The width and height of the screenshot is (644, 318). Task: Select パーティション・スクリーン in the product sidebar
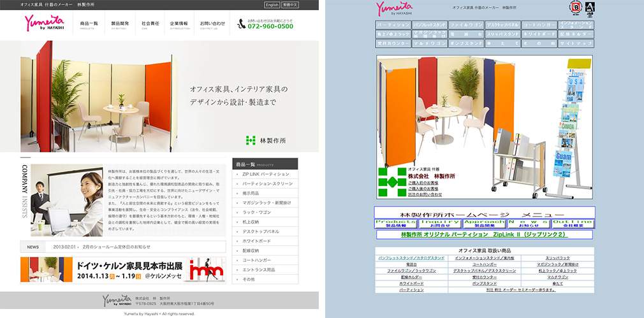265,184
